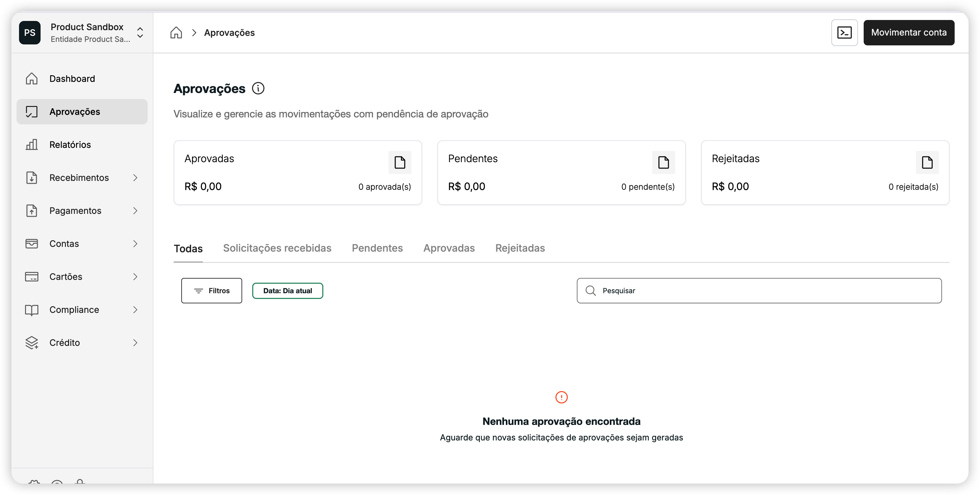The height and width of the screenshot is (495, 980).
Task: Expand the Recebimentos submenu
Action: [x=135, y=178]
